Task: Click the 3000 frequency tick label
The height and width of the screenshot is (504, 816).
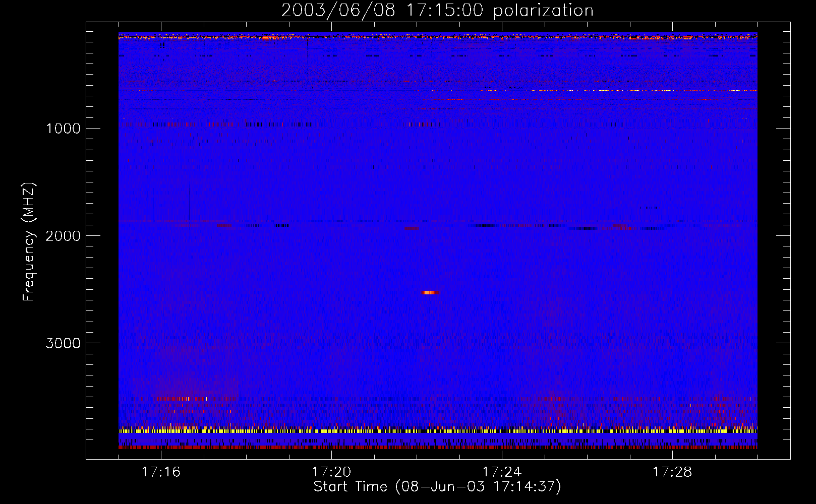Action: (x=63, y=343)
